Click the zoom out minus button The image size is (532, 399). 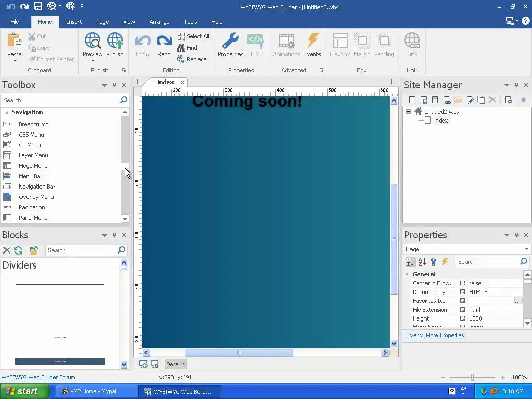[x=443, y=377]
